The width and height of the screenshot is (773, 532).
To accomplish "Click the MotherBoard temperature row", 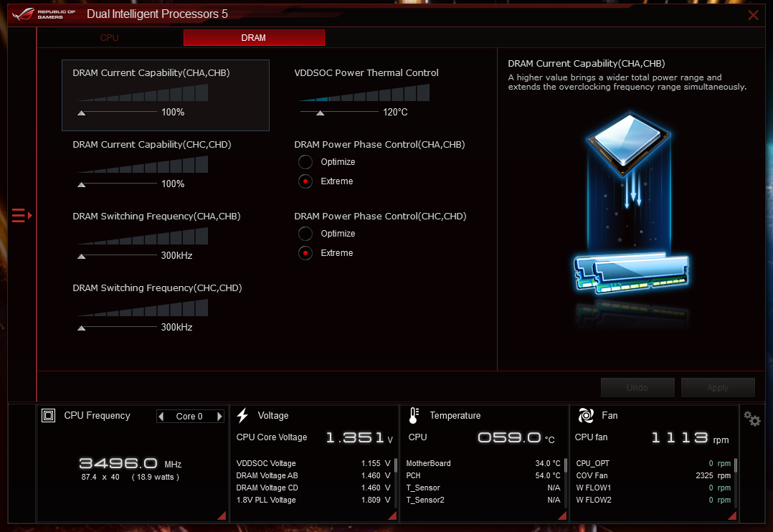I will 483,463.
